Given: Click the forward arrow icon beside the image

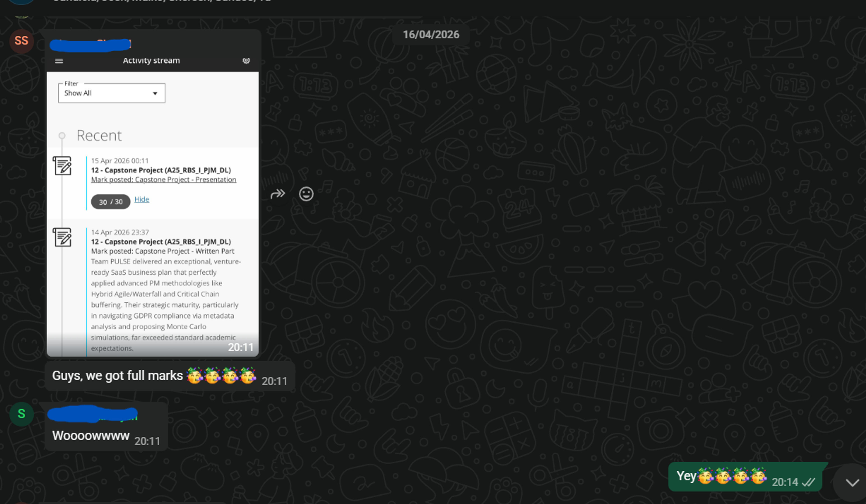Looking at the screenshot, I should (x=278, y=194).
